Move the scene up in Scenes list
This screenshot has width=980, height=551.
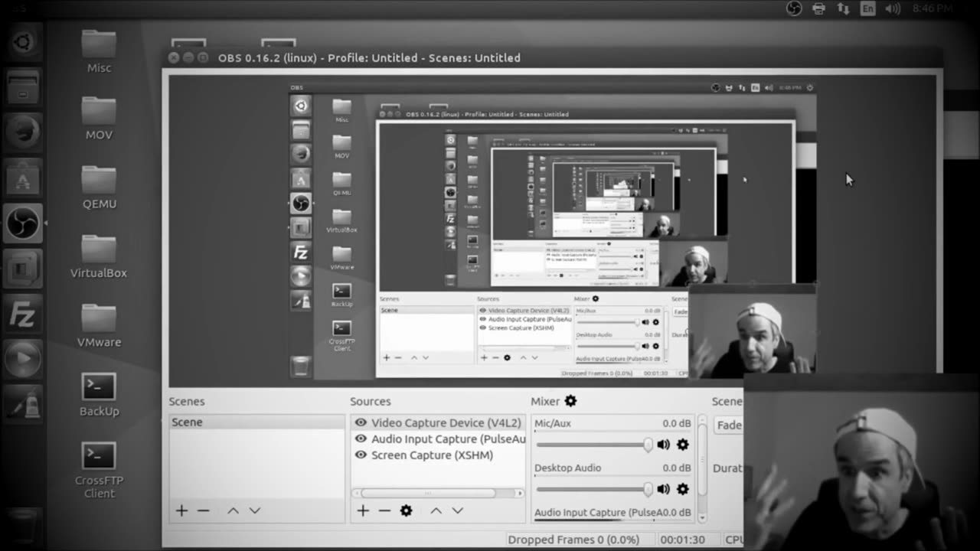pos(233,510)
